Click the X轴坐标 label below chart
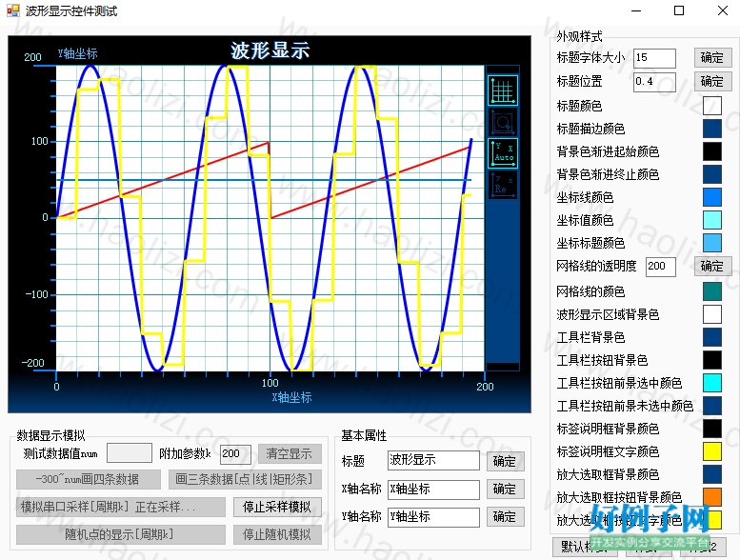740x560 pixels. coord(291,397)
